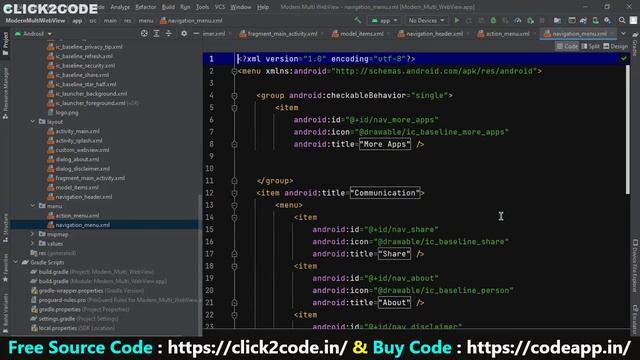Open the Favorites sidebar star button

pyautogui.click(x=5, y=269)
